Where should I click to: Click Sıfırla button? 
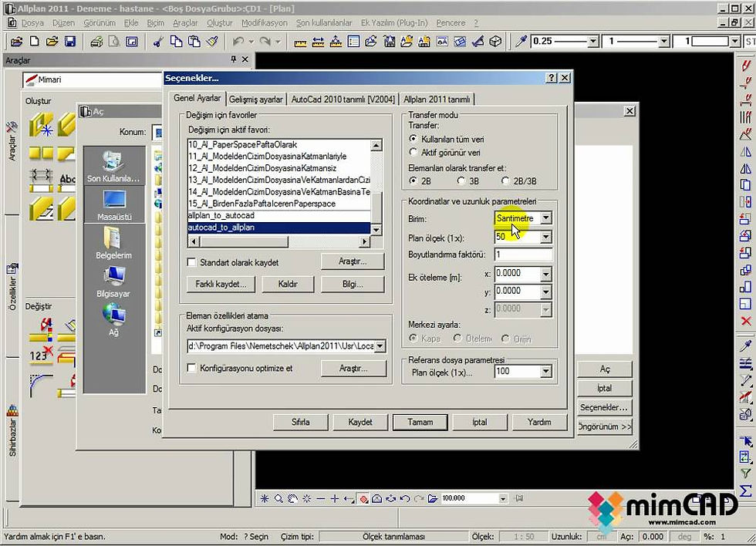coord(300,422)
